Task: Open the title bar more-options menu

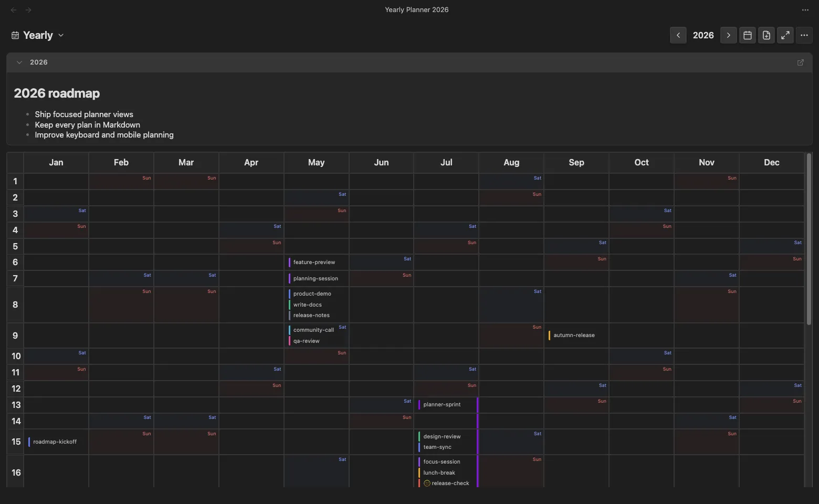Action: (x=805, y=10)
